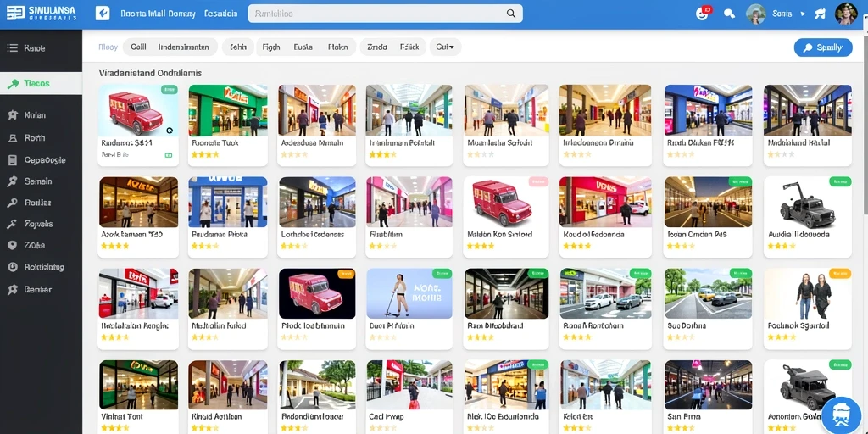Select the Cehin filter chip
868x434 pixels.
tap(238, 47)
